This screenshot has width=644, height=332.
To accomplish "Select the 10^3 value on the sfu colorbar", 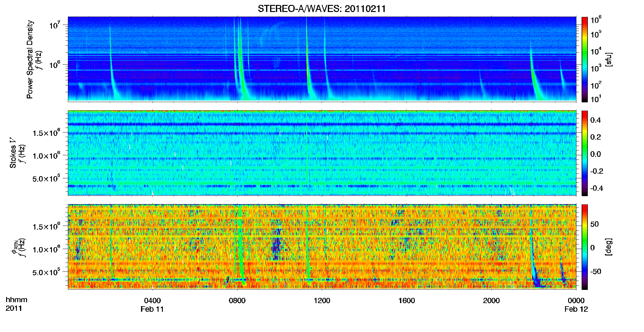I will pos(596,68).
